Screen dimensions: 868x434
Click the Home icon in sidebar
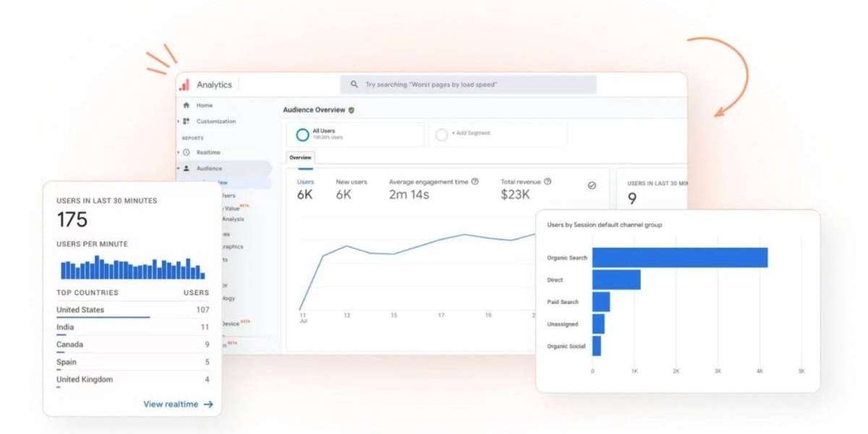click(x=186, y=106)
